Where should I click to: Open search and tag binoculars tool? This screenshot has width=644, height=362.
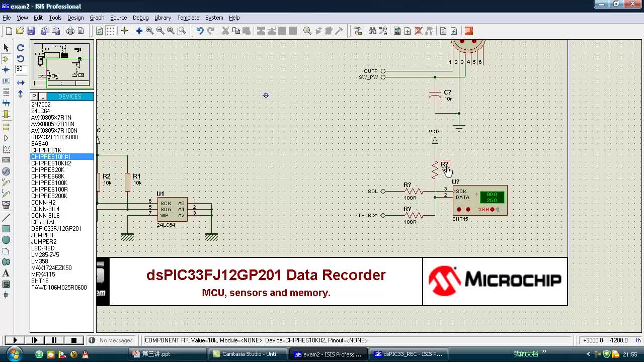point(372,31)
